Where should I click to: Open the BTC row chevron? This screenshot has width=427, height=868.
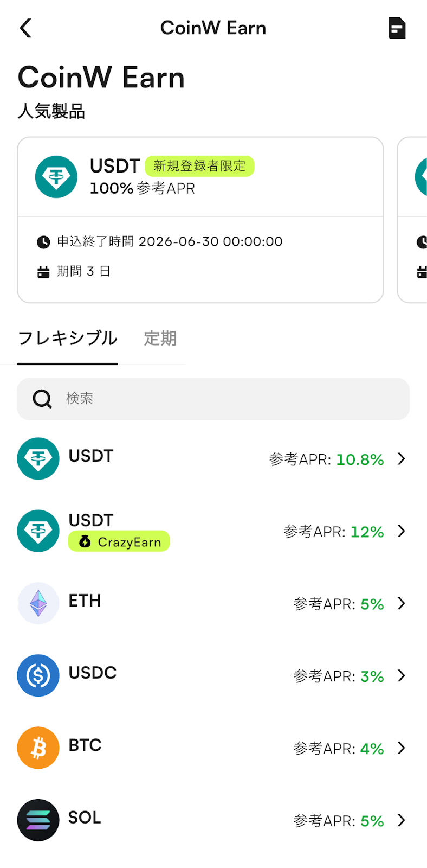tap(402, 748)
